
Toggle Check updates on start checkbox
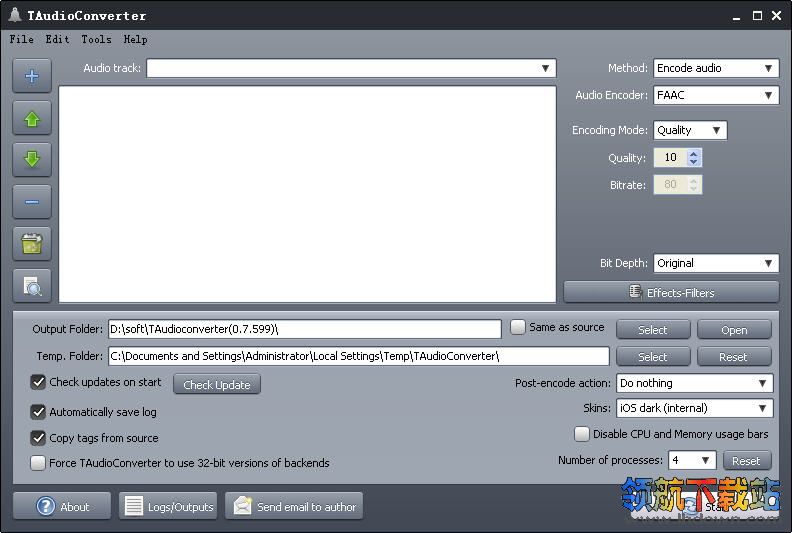click(38, 382)
